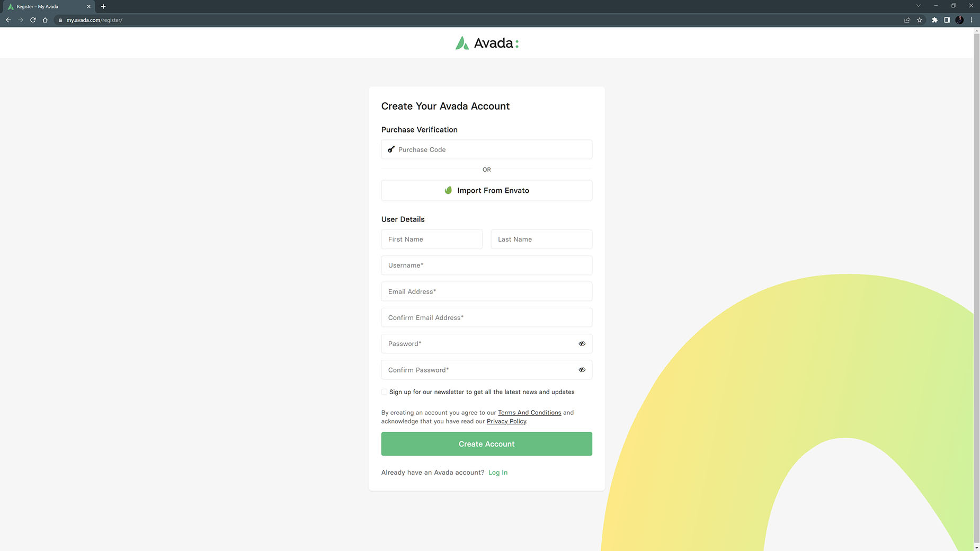Open the Chrome three-dot menu
Viewport: 980px width, 551px height.
coord(972,20)
